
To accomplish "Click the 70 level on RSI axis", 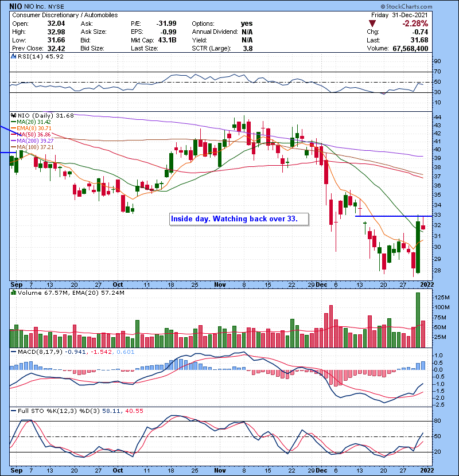I will 437,72.
